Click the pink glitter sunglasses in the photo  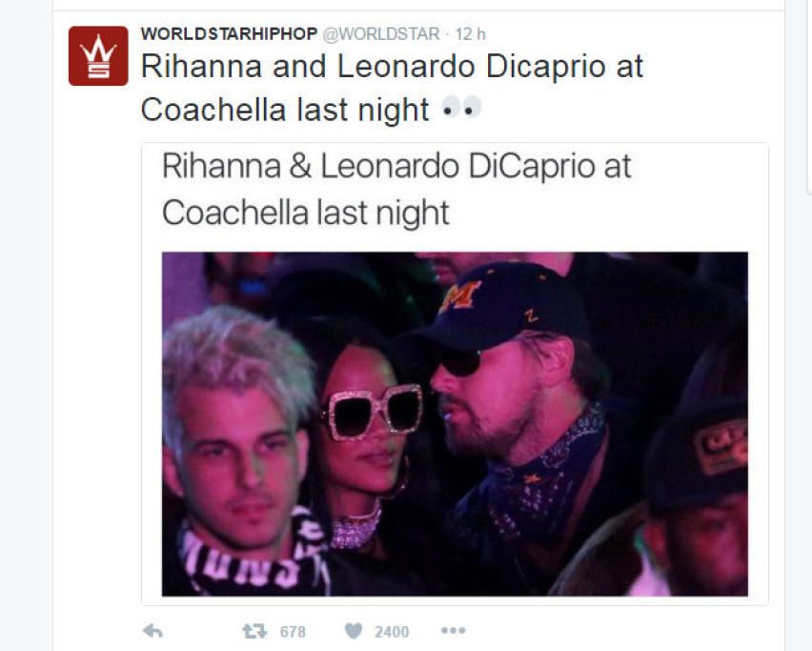click(373, 412)
